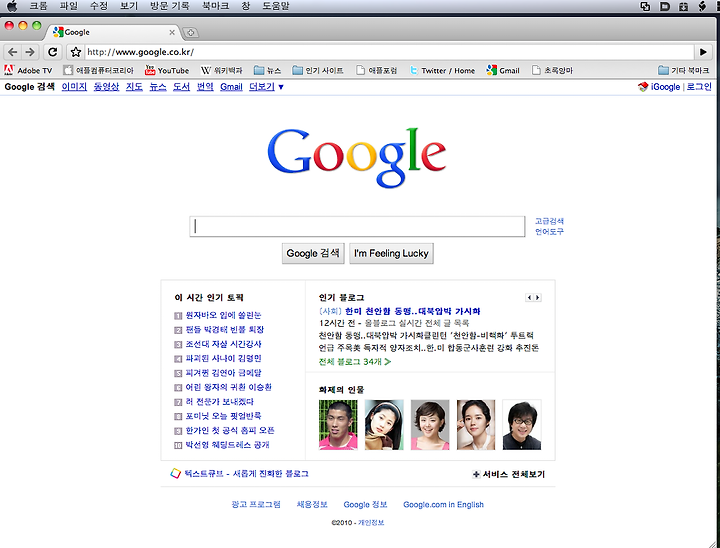Open the first person thumbnail in pink jersey
The height and width of the screenshot is (548, 720).
tap(338, 425)
